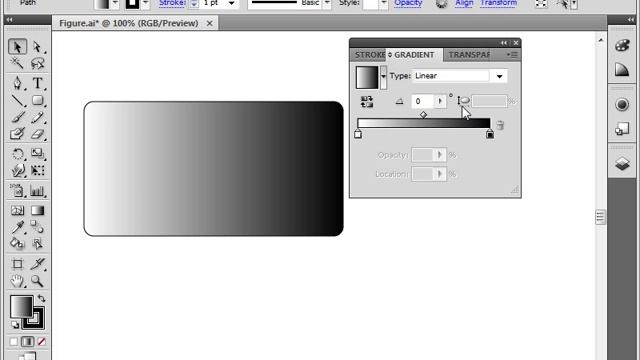This screenshot has height=360, width=640.
Task: Select the Pencil tool
Action: 37,118
